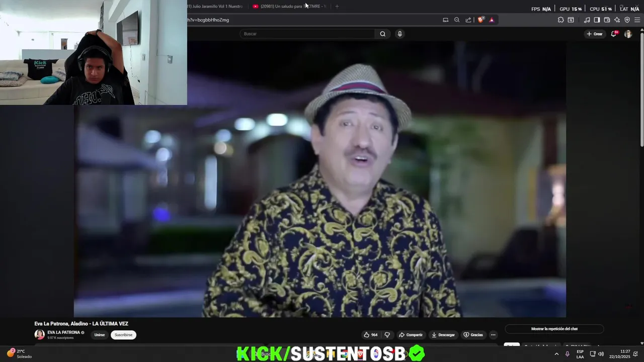Open the more actions three-dot menu
Image resolution: width=644 pixels, height=362 pixels.
(493, 335)
